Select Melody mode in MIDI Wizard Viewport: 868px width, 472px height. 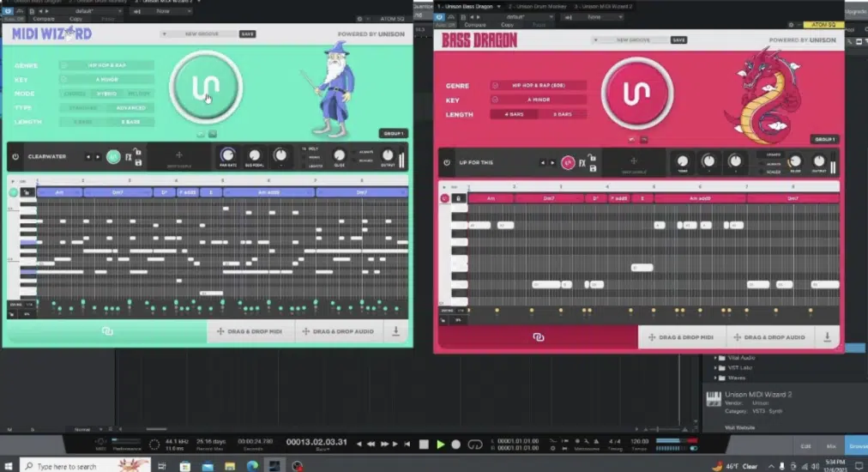tap(138, 94)
